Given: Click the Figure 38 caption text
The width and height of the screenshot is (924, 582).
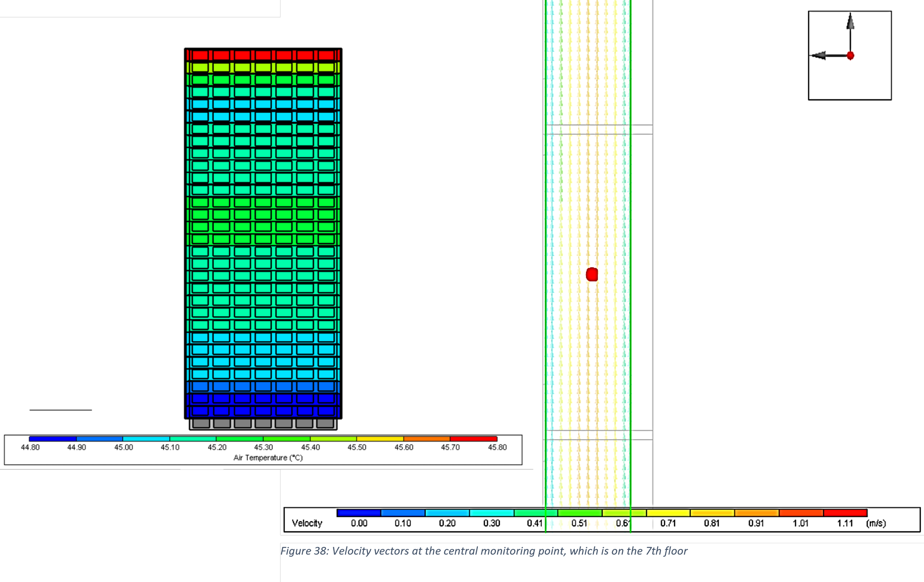Looking at the screenshot, I should point(483,551).
